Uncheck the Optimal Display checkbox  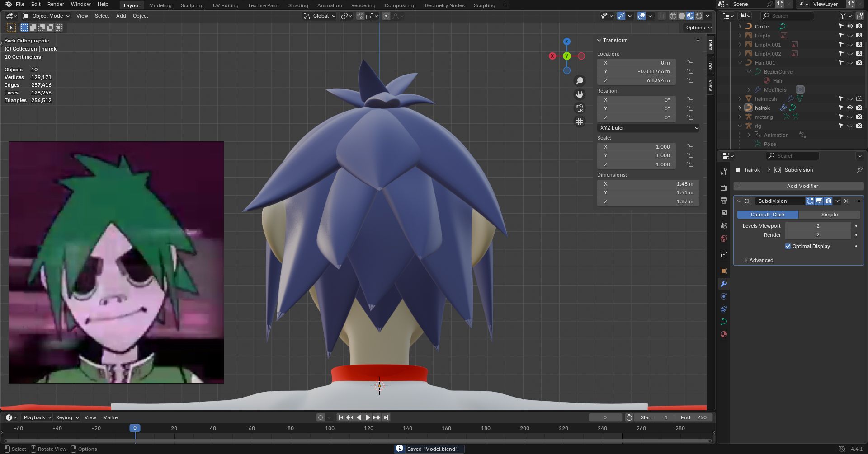[x=788, y=246]
